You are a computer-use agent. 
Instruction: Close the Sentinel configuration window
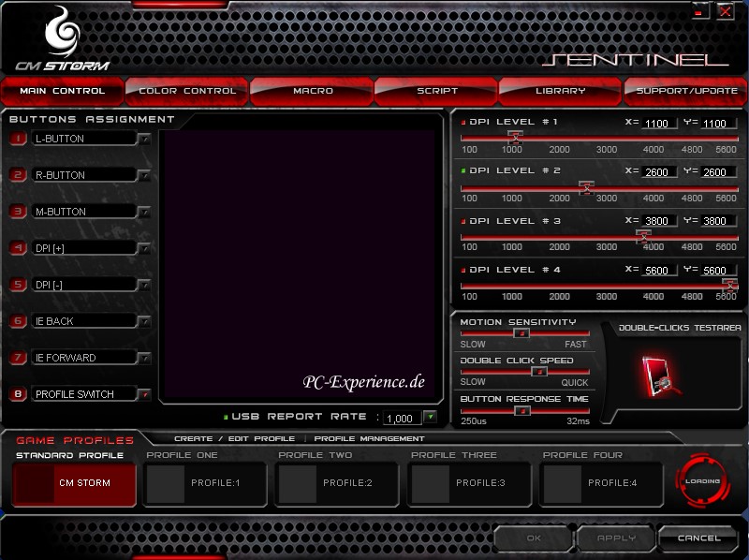[725, 11]
